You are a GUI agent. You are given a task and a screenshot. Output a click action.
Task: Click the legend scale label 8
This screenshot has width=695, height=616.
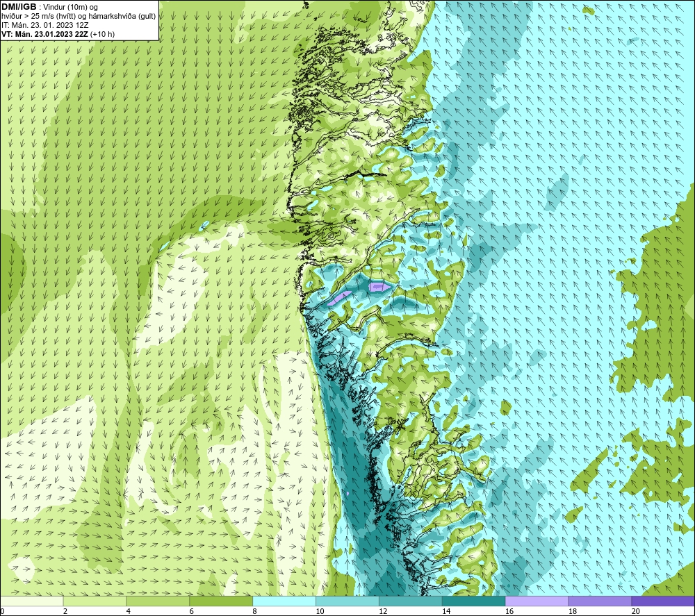[x=255, y=612]
